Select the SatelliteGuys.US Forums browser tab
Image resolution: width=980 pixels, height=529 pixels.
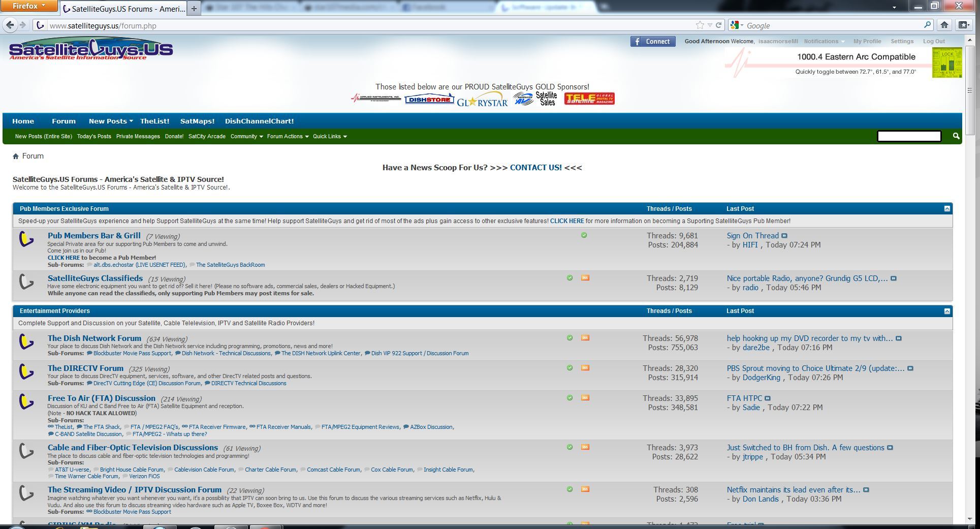123,9
